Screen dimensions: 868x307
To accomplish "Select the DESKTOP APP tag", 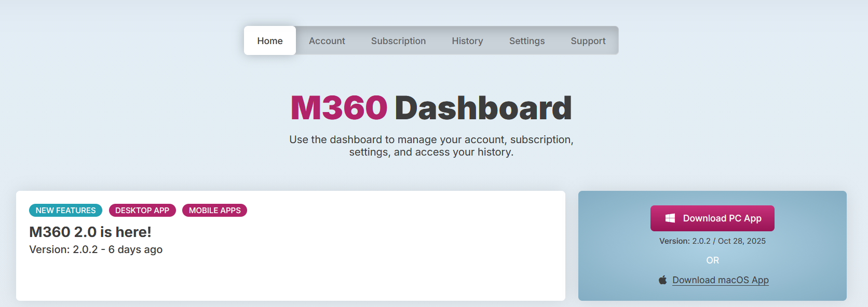I will click(142, 211).
